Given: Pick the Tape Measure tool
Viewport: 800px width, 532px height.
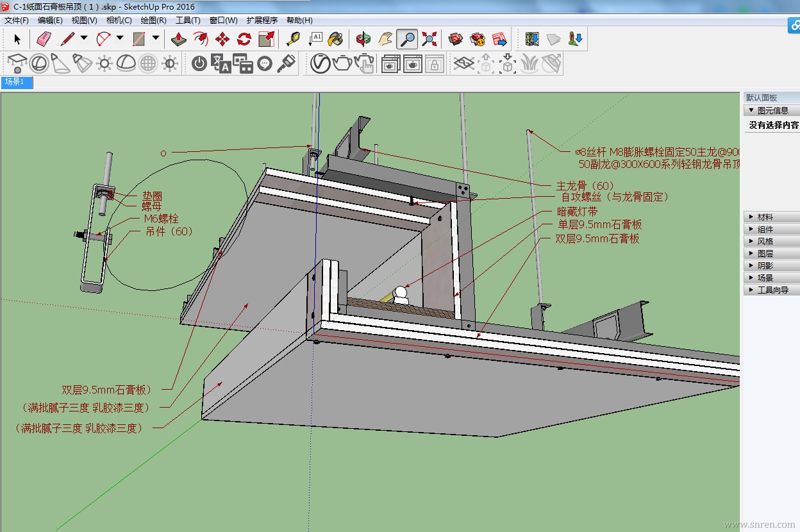Looking at the screenshot, I should coord(293,39).
